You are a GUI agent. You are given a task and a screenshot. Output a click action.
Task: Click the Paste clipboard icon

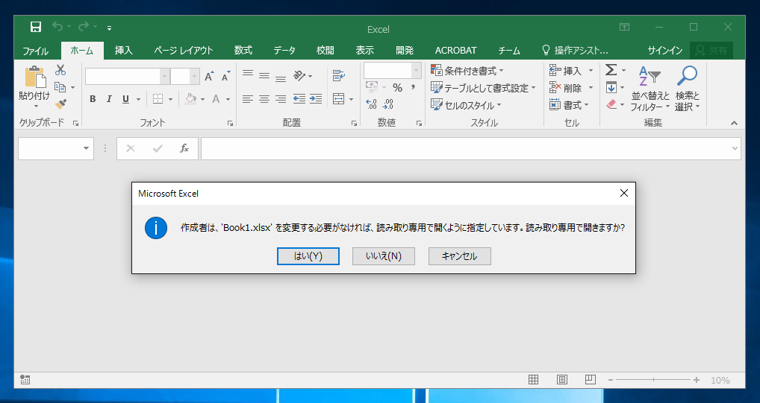coord(35,77)
